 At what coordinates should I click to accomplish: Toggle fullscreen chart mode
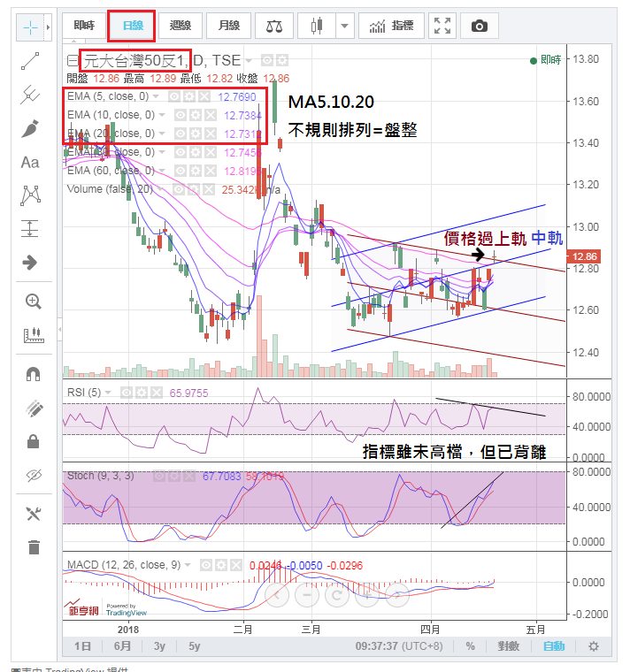pos(442,27)
